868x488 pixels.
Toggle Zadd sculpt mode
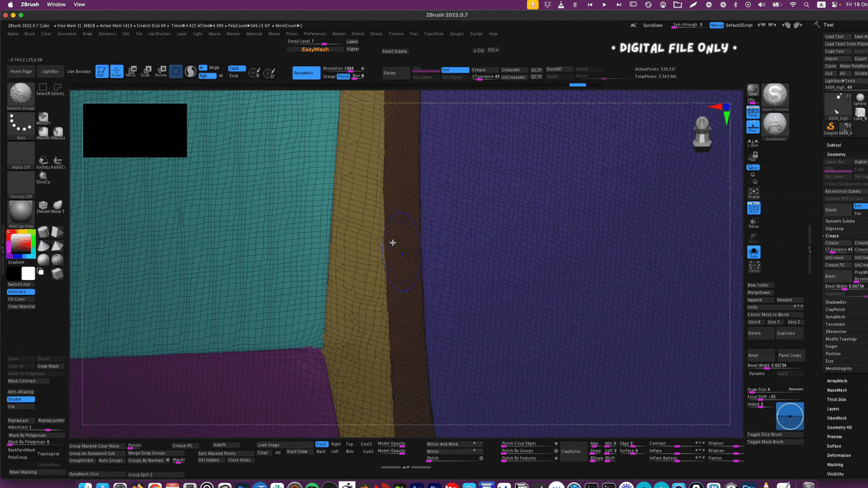coord(236,68)
